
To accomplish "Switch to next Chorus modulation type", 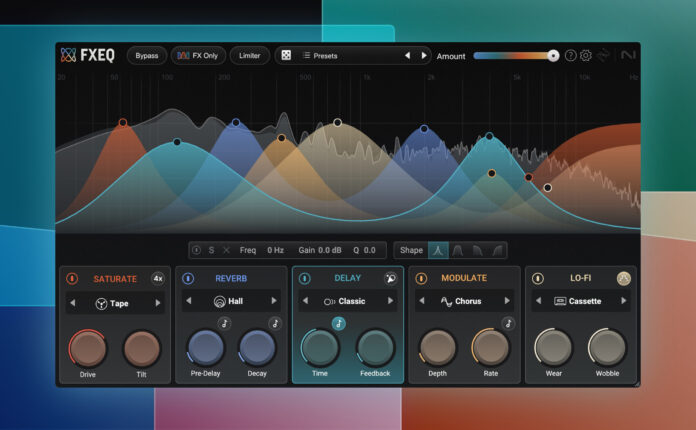I will tap(507, 300).
